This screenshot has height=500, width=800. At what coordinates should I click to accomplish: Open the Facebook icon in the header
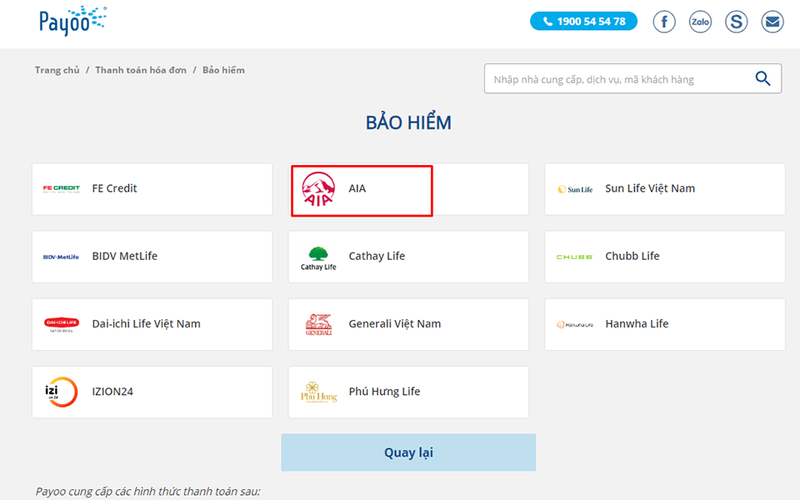point(664,22)
